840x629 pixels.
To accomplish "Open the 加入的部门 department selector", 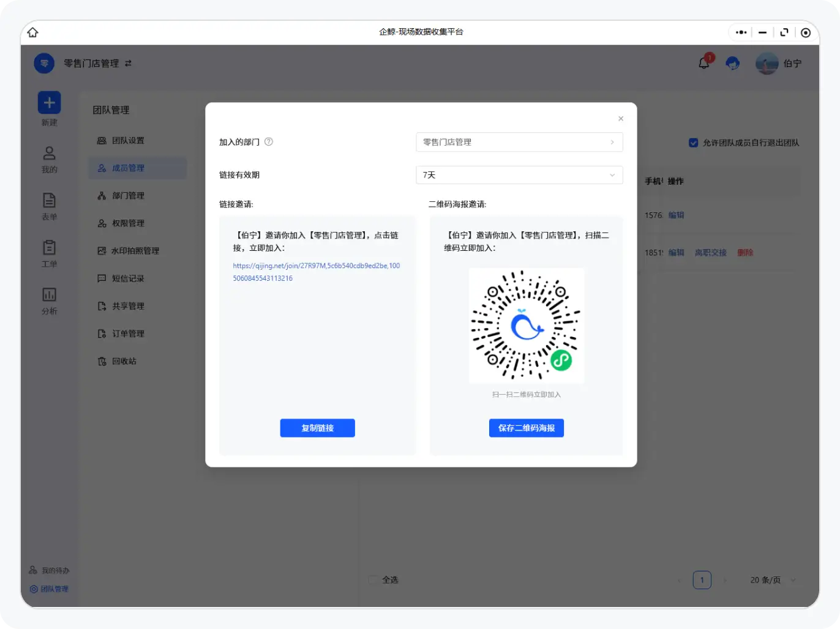I will (519, 142).
